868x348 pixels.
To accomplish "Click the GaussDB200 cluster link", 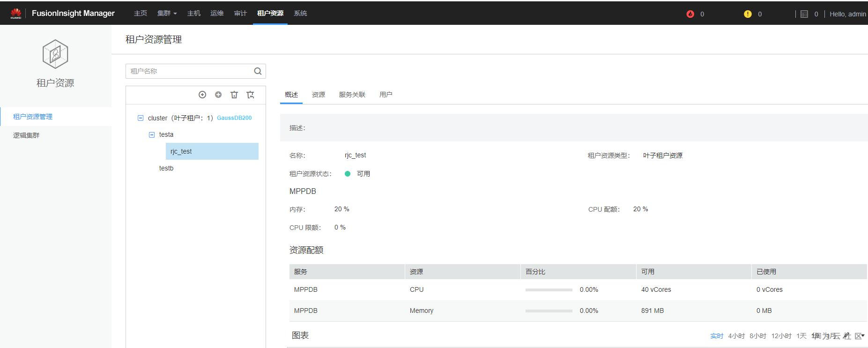I will coord(234,118).
